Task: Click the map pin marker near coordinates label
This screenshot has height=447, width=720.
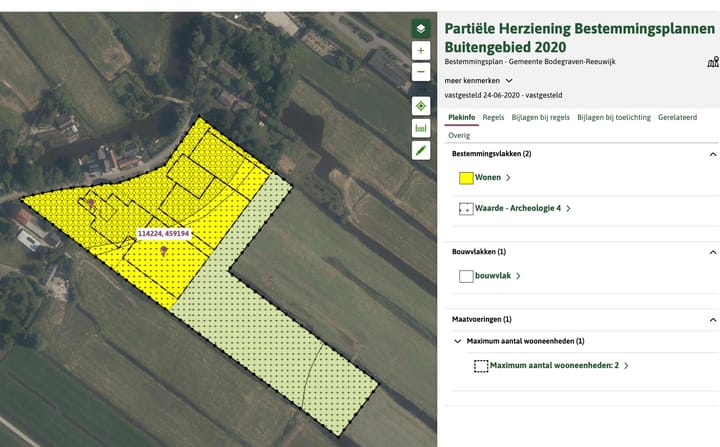Action: [163, 252]
